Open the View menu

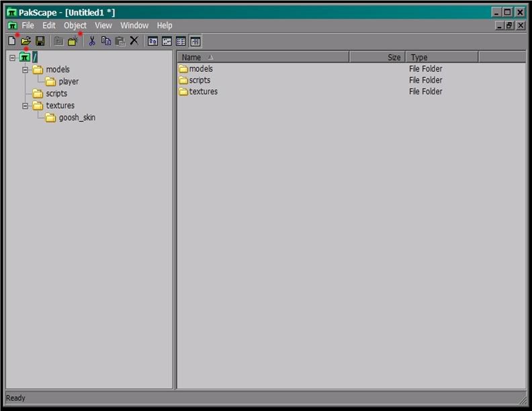103,26
